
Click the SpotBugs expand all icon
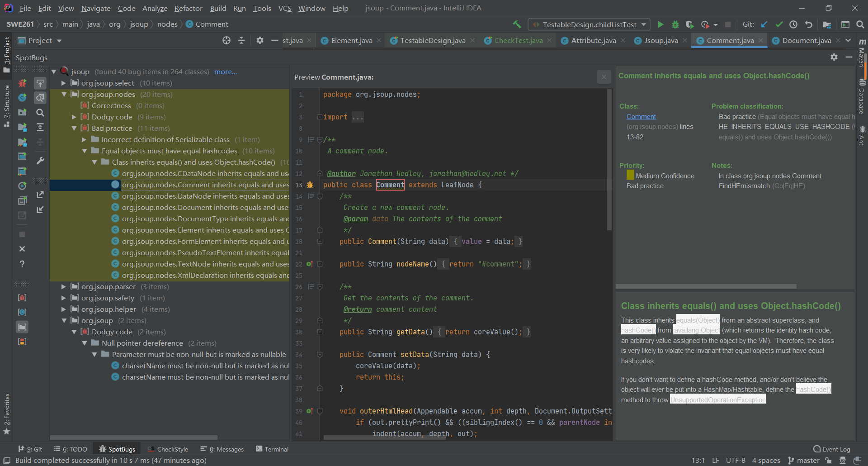click(x=40, y=127)
